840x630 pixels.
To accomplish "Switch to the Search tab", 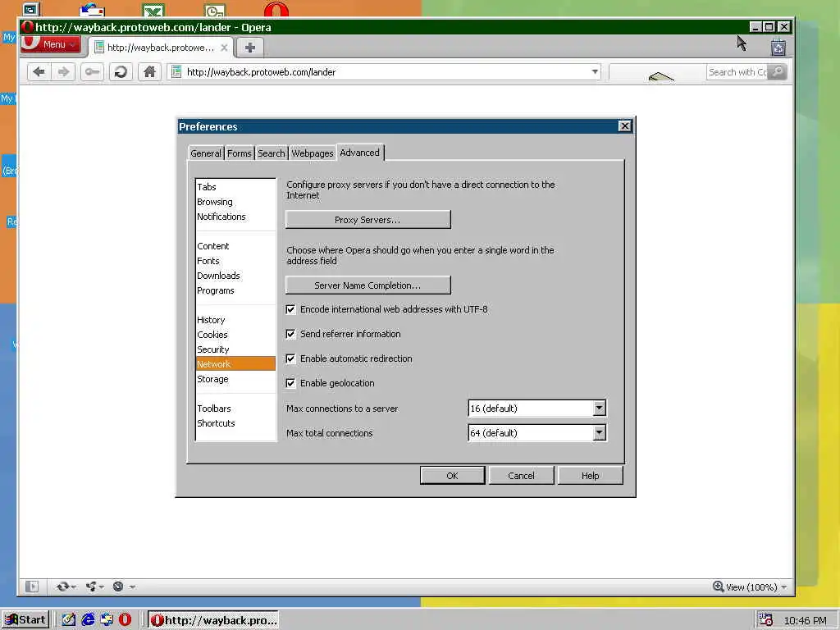I will tap(271, 153).
